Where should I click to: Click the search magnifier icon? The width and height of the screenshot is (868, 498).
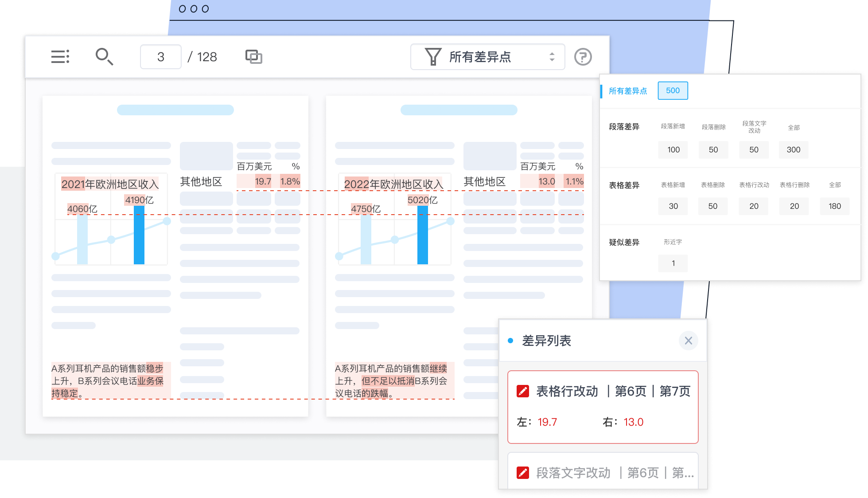coord(104,57)
